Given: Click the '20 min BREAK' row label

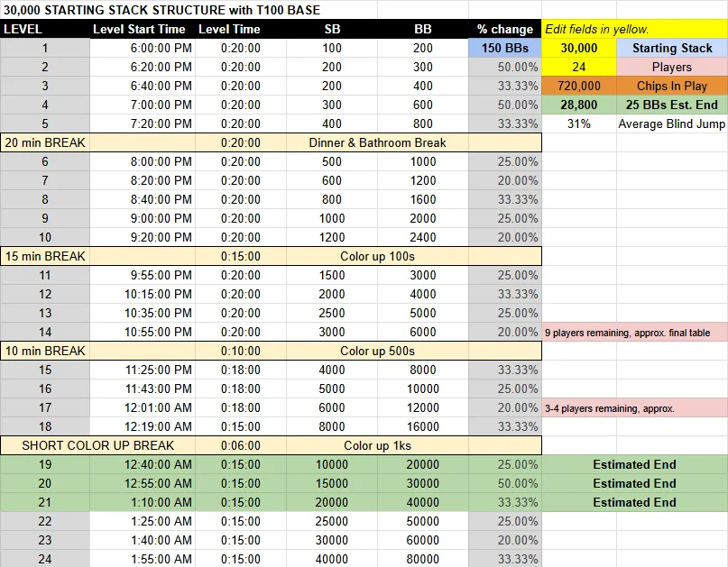Looking at the screenshot, I should 45,142.
